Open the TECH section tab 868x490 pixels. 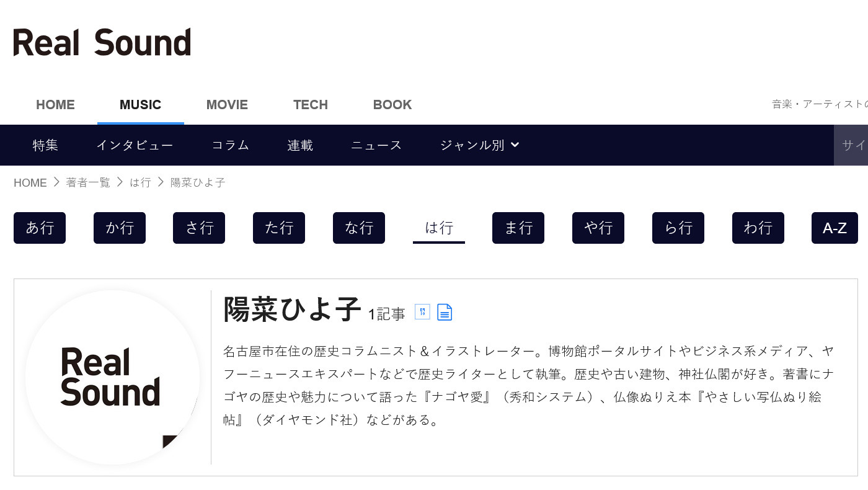tap(310, 105)
